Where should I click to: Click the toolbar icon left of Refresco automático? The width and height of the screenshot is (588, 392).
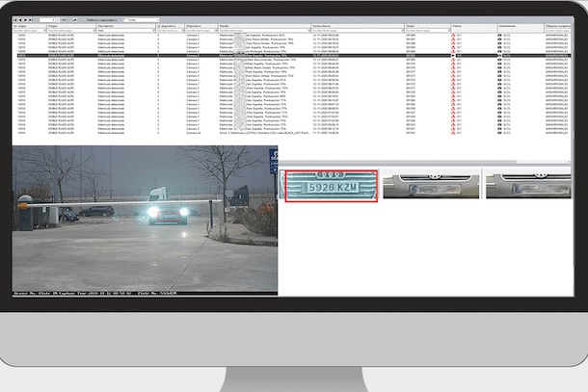[75, 18]
